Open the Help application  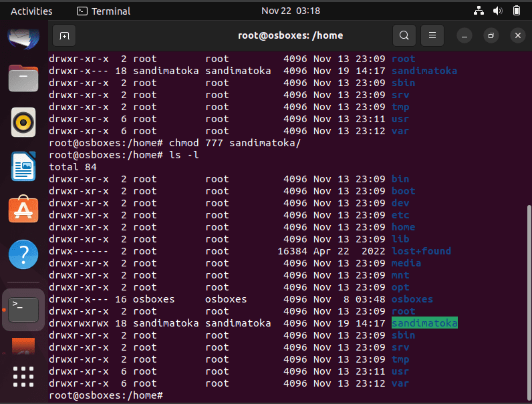(23, 254)
